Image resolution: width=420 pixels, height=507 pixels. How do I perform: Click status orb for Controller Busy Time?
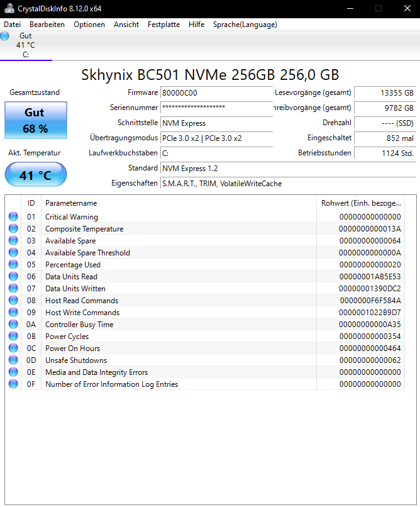[13, 324]
